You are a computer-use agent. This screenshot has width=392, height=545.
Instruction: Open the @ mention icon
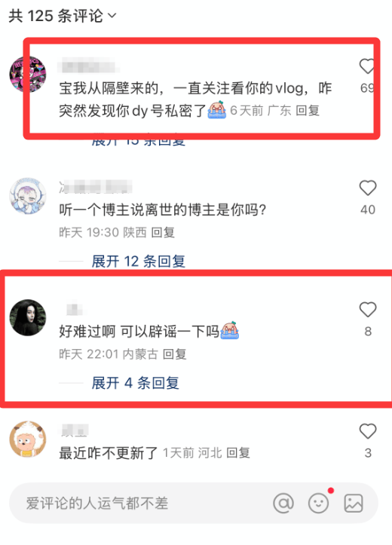coord(283,503)
